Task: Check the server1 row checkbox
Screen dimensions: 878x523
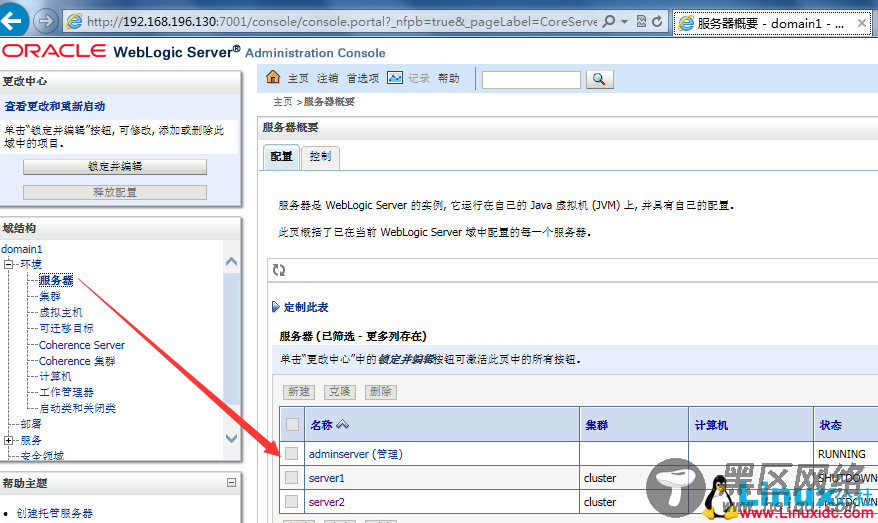Action: tap(291, 477)
